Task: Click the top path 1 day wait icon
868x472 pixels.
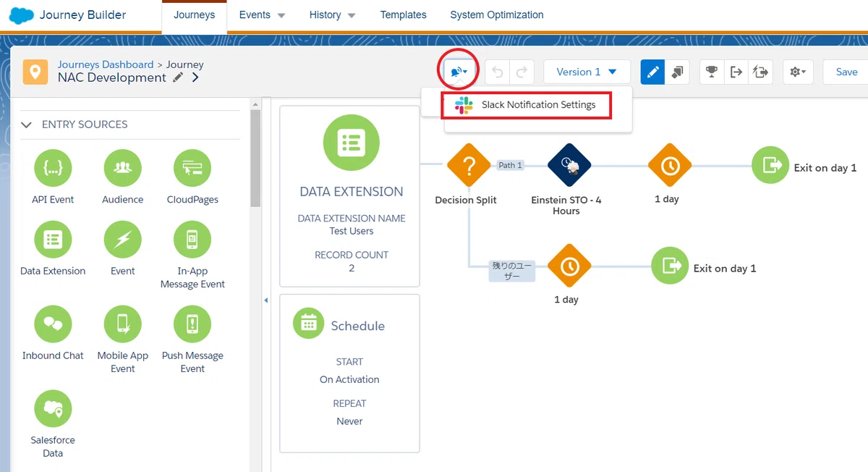Action: [670, 166]
